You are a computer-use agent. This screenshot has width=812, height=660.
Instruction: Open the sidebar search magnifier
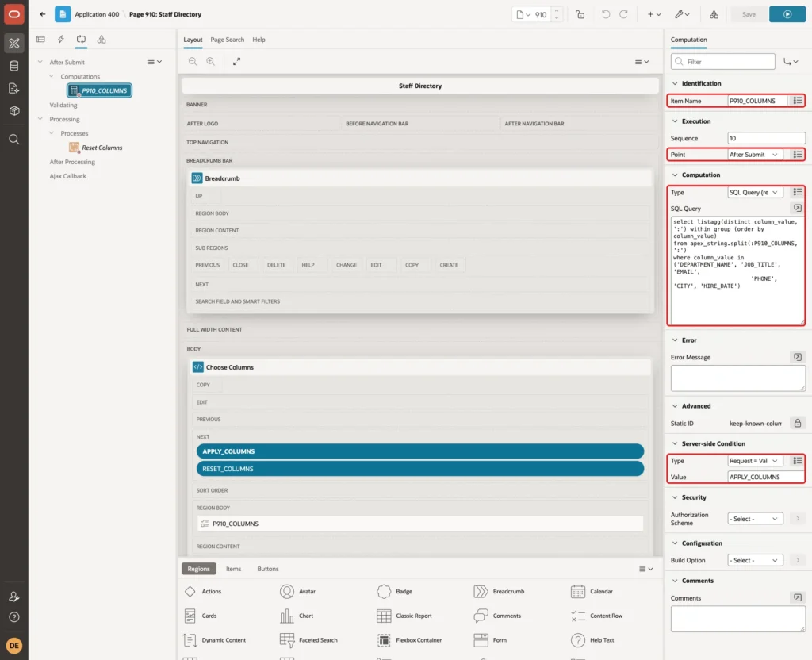(x=14, y=140)
